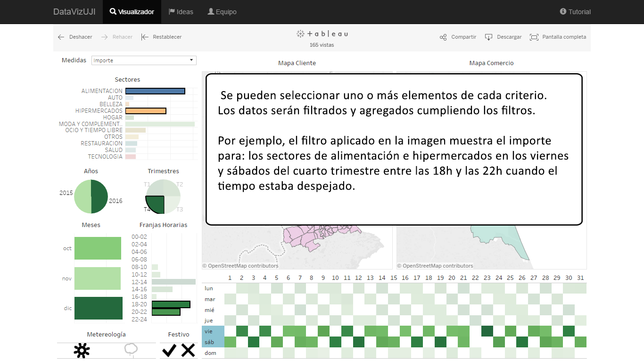Select the sunny weather icon
The image size is (644, 362).
(x=82, y=350)
